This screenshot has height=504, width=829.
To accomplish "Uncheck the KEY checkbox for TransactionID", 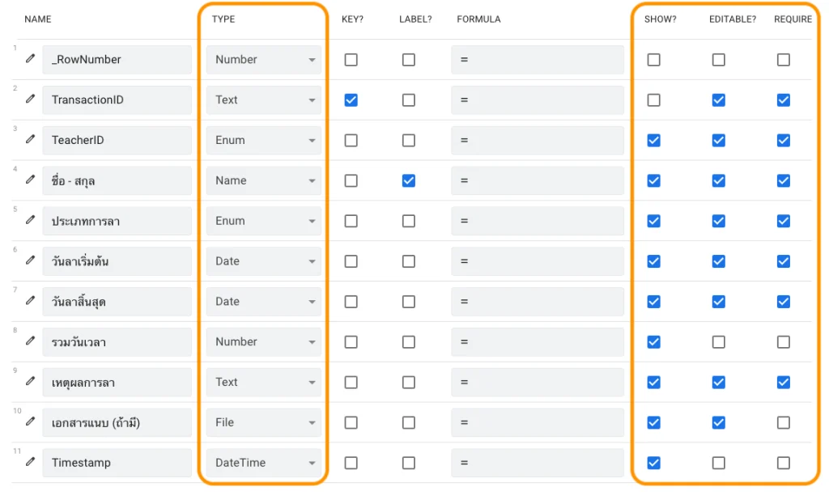I will (x=351, y=100).
